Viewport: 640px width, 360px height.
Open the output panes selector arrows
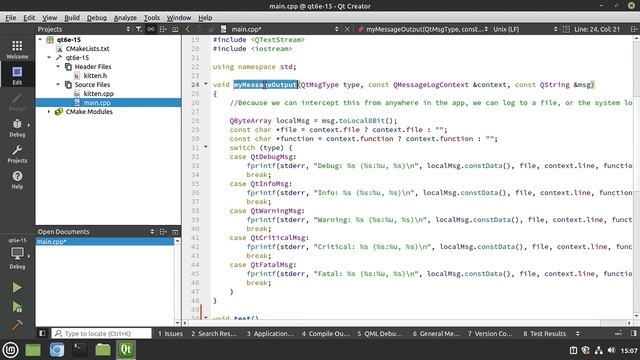coord(578,333)
